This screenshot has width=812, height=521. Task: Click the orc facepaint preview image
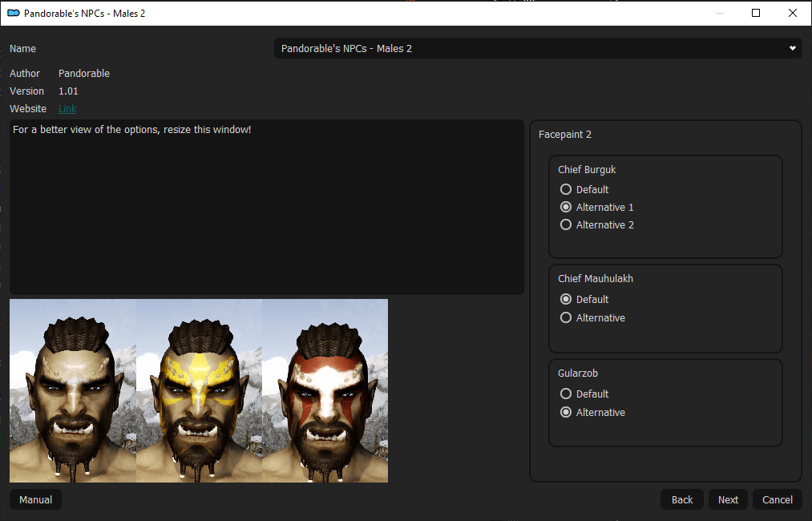[x=199, y=391]
